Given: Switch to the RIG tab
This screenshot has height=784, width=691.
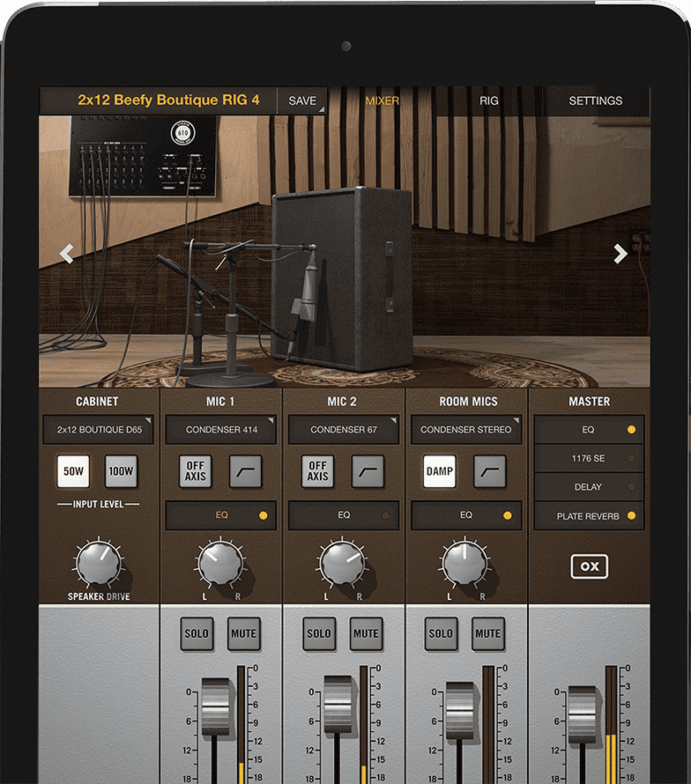Looking at the screenshot, I should point(489,100).
